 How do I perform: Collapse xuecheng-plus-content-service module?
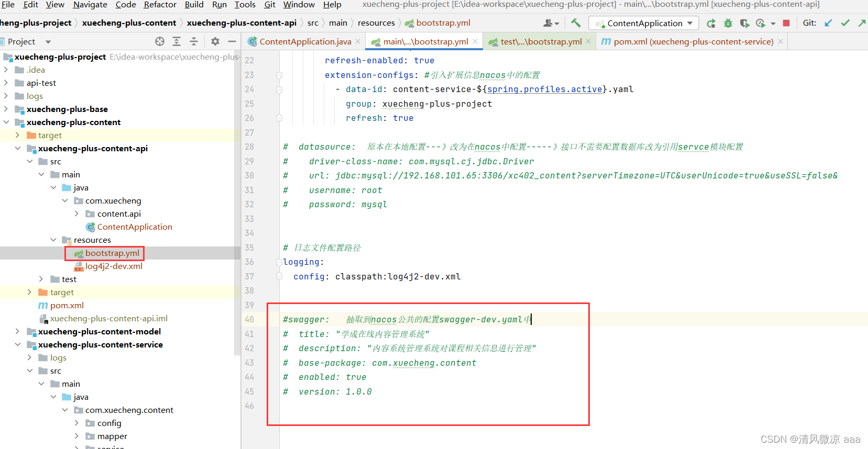18,344
